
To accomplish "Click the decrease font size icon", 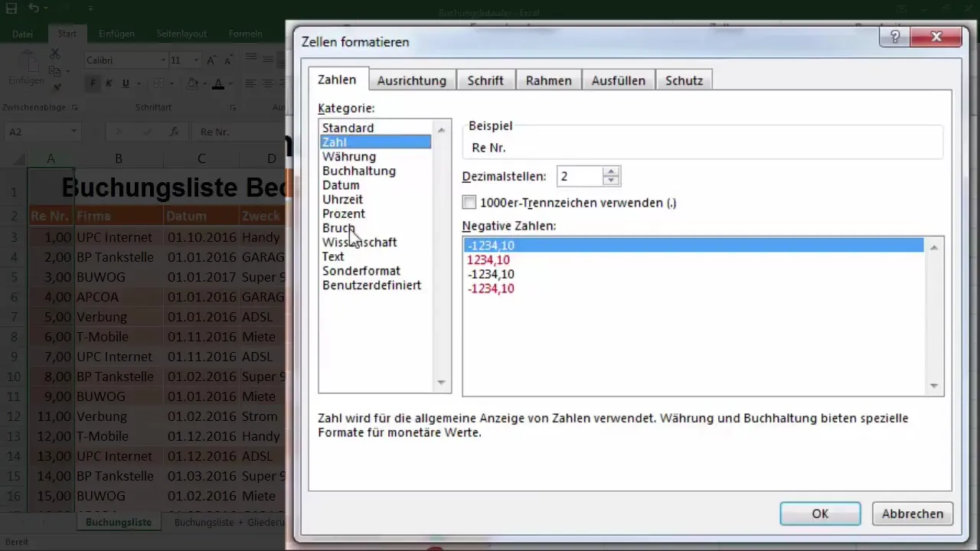I will click(227, 60).
